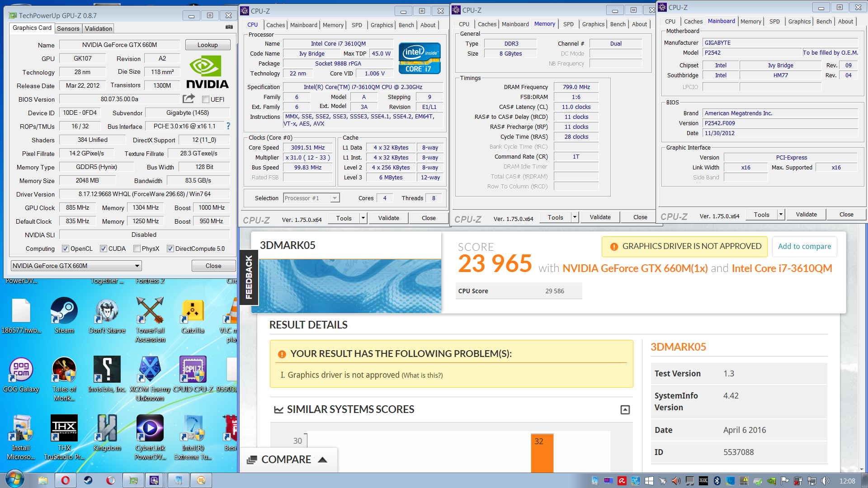The width and height of the screenshot is (868, 488).
Task: Click the Intel Core i7 logo badge
Action: tap(419, 58)
